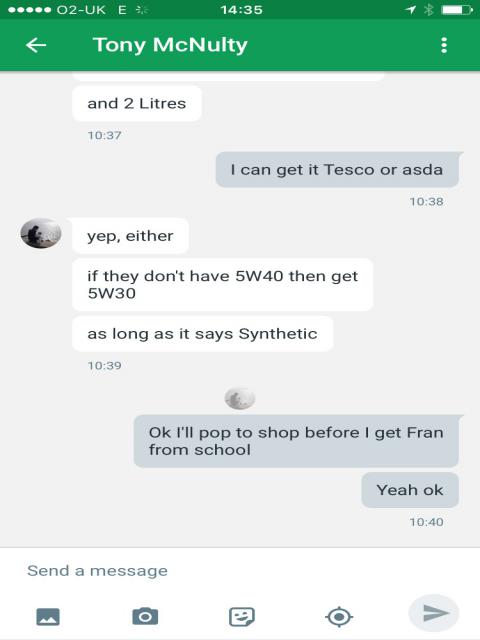Tap the battery indicator in status bar

[457, 9]
